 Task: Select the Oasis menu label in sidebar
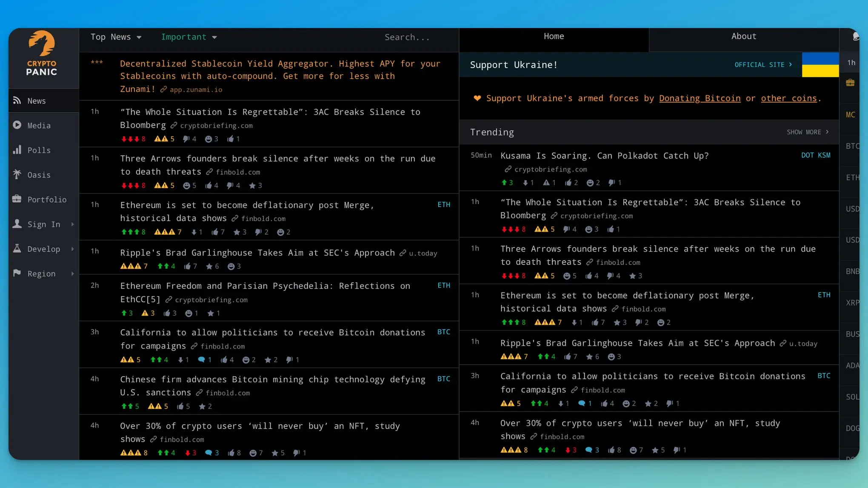[x=39, y=175]
